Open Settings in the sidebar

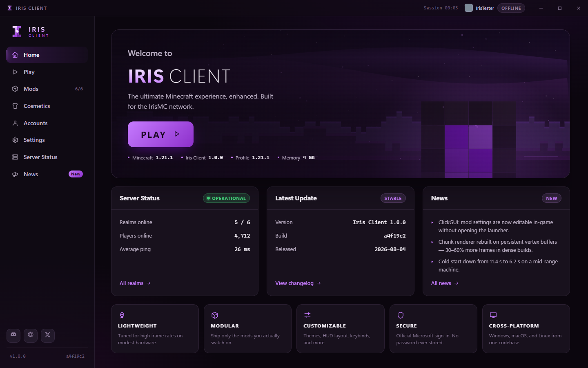tap(47, 140)
